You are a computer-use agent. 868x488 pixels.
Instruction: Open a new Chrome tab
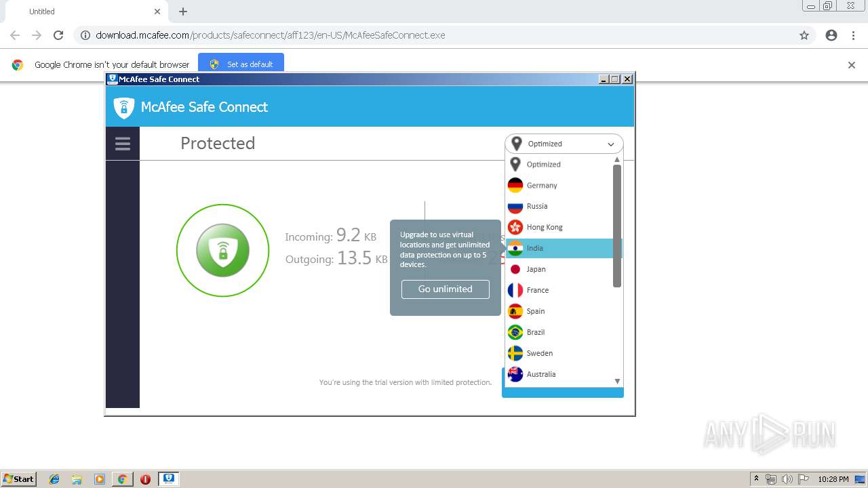pos(183,12)
